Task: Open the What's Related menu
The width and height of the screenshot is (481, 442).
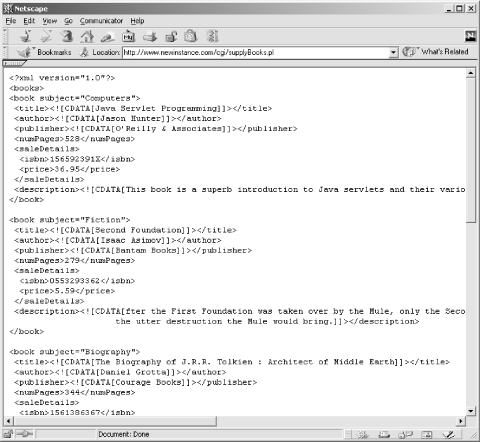Action: [435, 52]
